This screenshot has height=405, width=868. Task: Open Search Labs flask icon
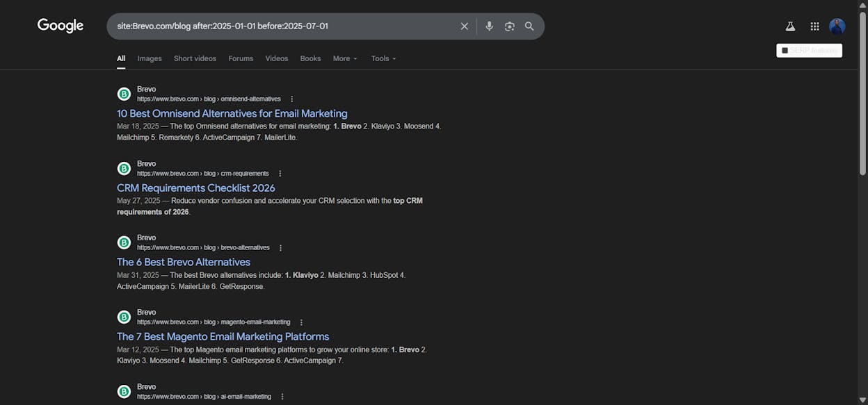[x=790, y=26]
